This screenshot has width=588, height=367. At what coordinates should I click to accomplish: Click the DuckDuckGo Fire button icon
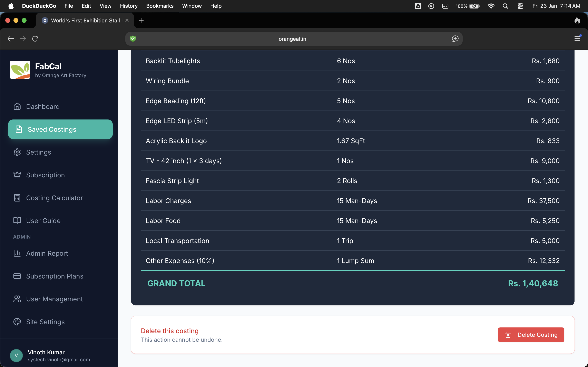click(x=577, y=20)
